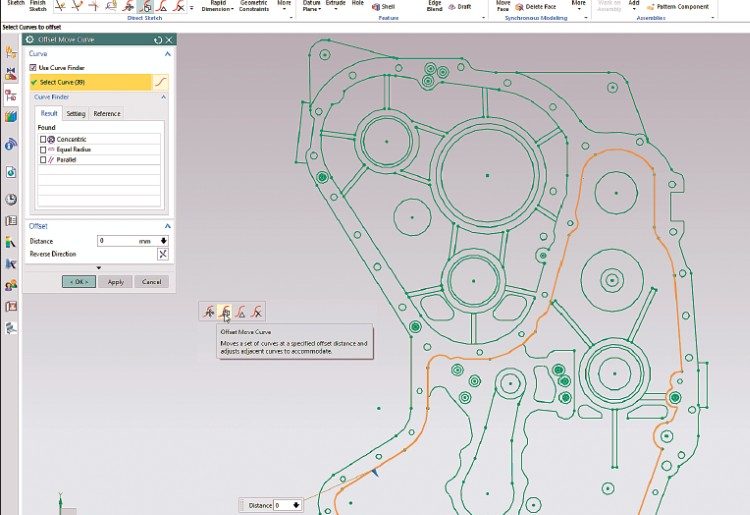Click the History clock icon in left sidebar

pyautogui.click(x=11, y=199)
